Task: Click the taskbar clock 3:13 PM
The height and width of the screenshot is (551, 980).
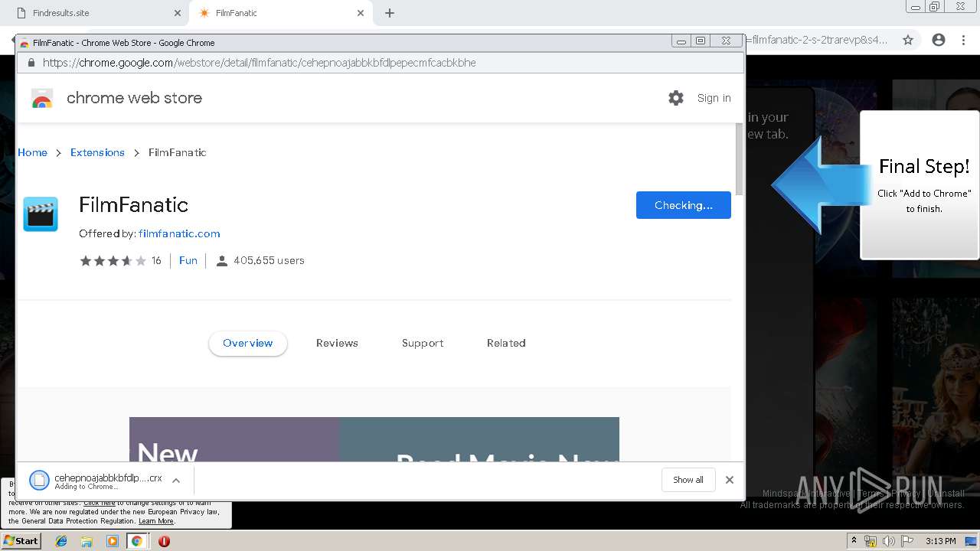Action: (x=940, y=541)
